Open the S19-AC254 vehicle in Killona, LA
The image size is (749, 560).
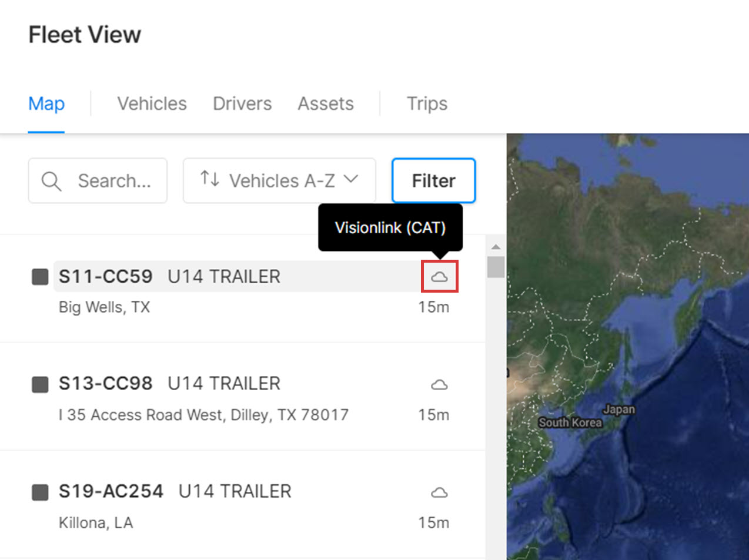click(x=242, y=504)
